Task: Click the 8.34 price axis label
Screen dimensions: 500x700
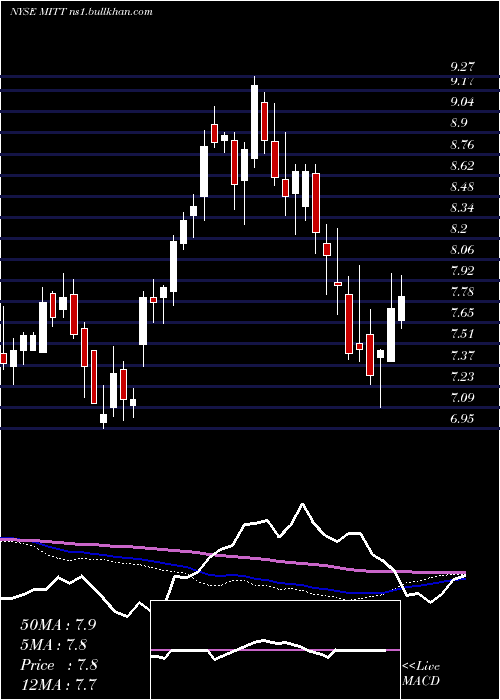Action: pyautogui.click(x=462, y=208)
